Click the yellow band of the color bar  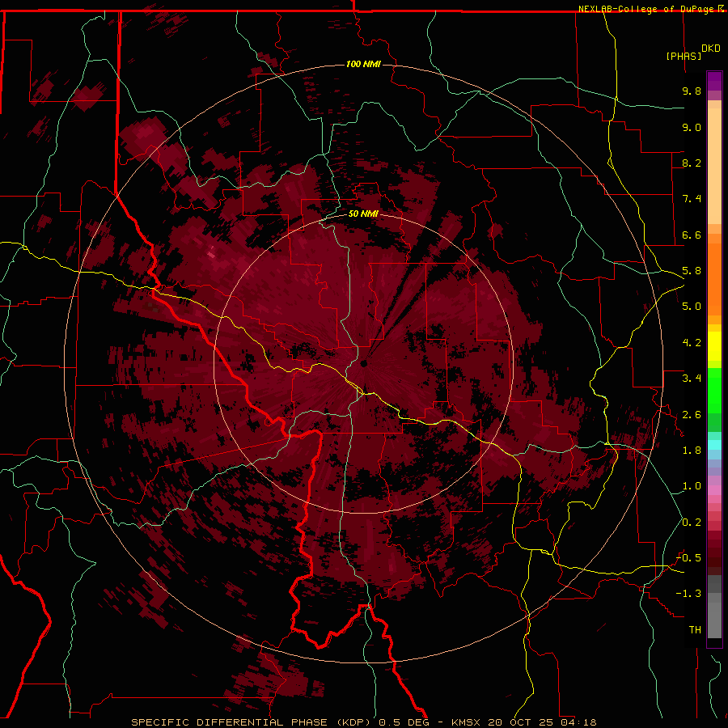[x=714, y=346]
